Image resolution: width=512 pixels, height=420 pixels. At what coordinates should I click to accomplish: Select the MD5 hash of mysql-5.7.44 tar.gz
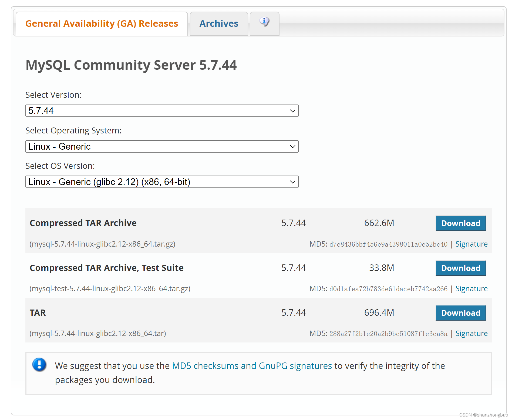(388, 244)
